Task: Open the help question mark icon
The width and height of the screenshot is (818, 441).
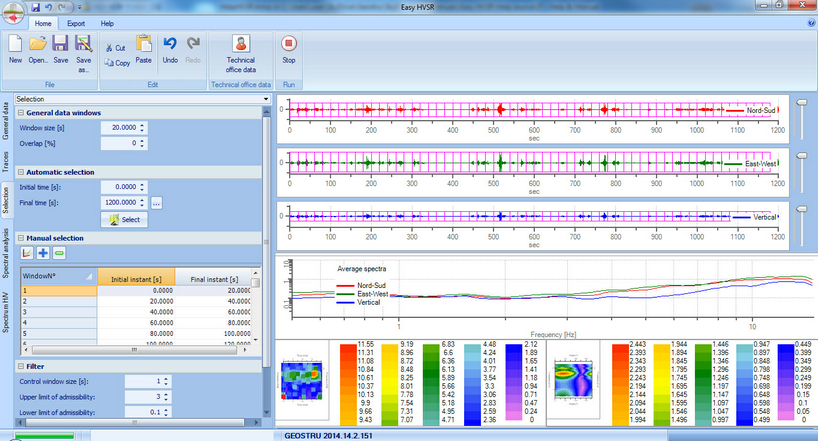Action: click(x=811, y=23)
